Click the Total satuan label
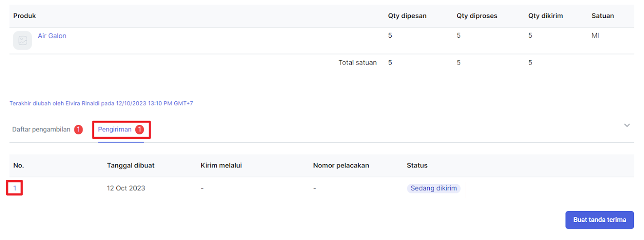The width and height of the screenshot is (644, 240). point(357,63)
